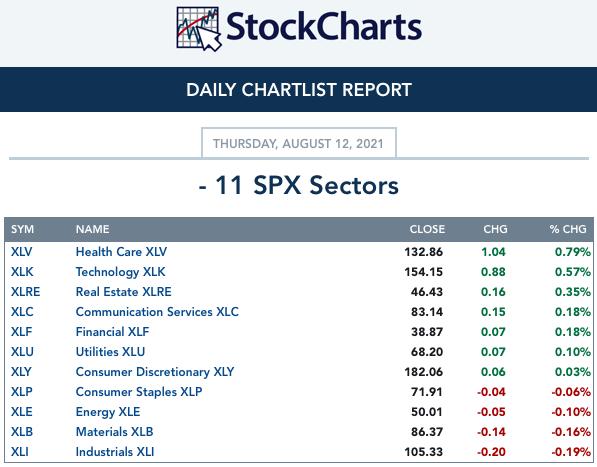
Task: Open Technology XLK chart link
Action: point(120,272)
